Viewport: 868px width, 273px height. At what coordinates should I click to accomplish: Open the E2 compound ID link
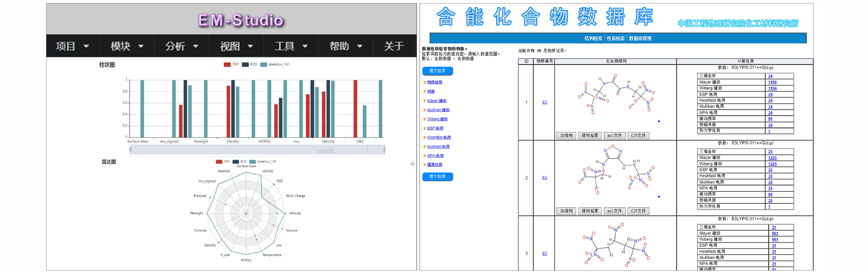tap(544, 102)
